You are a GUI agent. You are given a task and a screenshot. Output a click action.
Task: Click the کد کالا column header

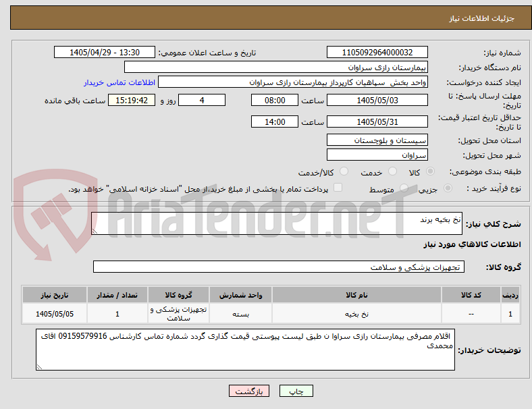(471, 295)
